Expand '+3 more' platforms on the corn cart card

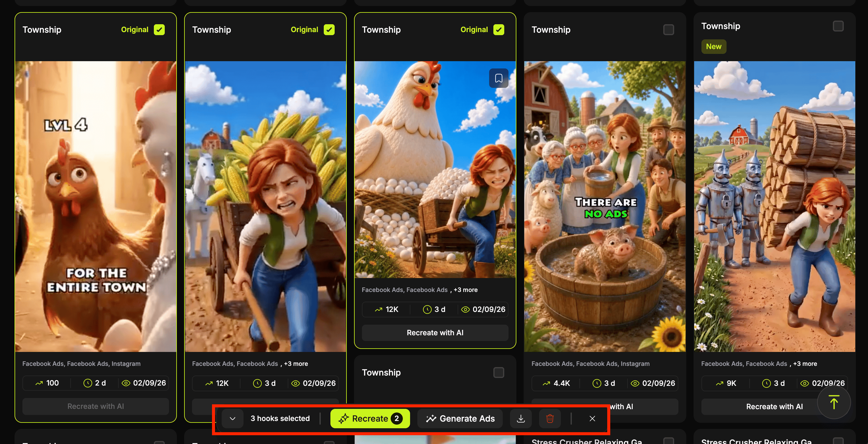point(296,364)
